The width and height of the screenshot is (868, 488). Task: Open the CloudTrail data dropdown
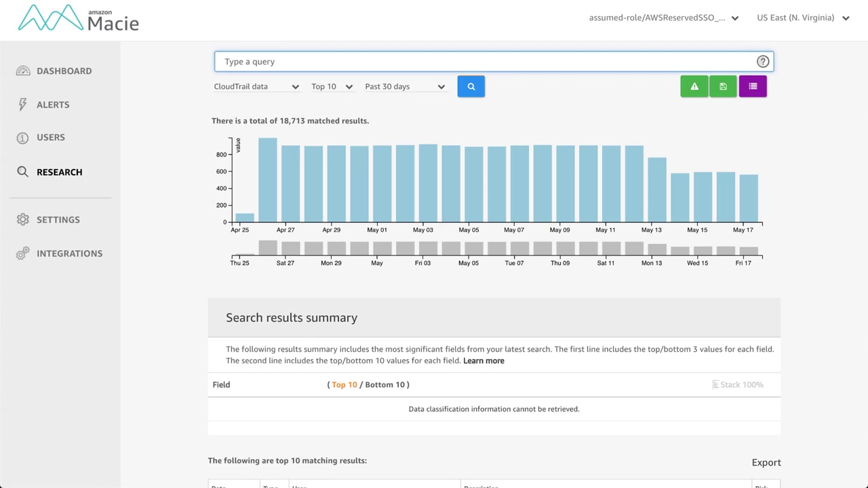click(x=256, y=87)
